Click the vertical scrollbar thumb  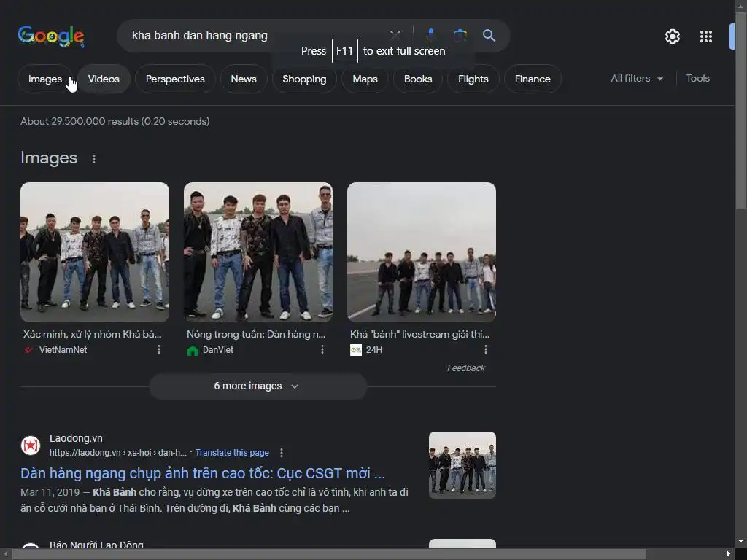coord(740,110)
